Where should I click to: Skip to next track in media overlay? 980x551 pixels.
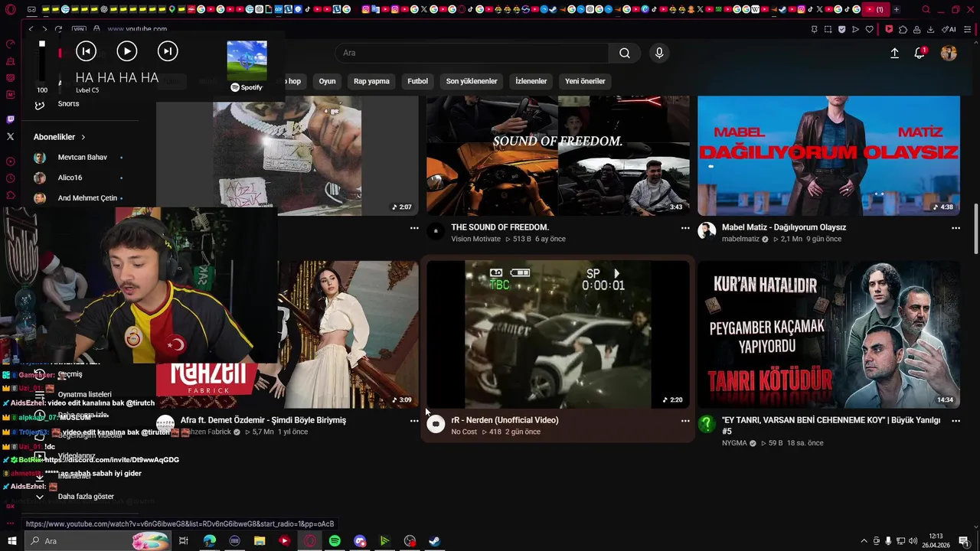coord(168,51)
